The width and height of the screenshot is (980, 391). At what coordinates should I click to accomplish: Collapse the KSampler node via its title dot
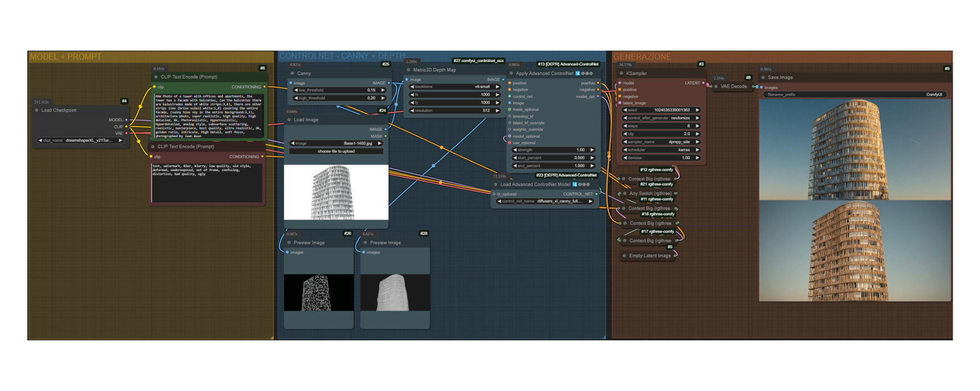(621, 73)
